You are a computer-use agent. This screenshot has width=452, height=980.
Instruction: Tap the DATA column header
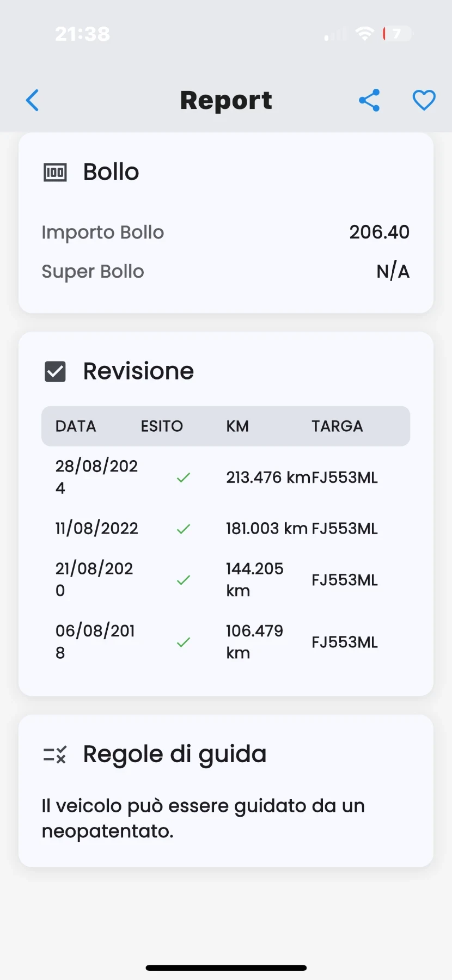click(x=76, y=426)
